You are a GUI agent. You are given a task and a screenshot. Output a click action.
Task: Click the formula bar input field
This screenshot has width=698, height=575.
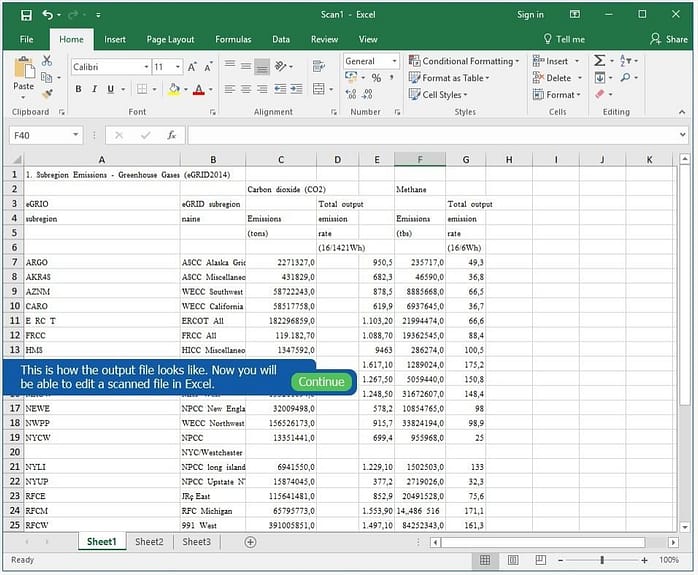pos(430,135)
